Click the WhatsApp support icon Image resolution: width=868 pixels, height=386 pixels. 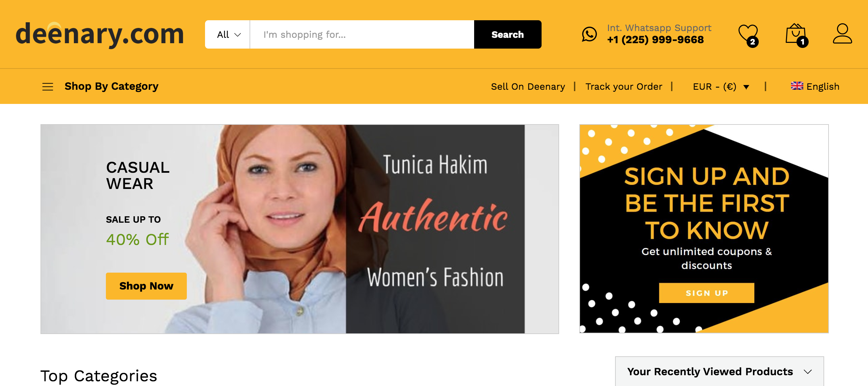coord(589,34)
